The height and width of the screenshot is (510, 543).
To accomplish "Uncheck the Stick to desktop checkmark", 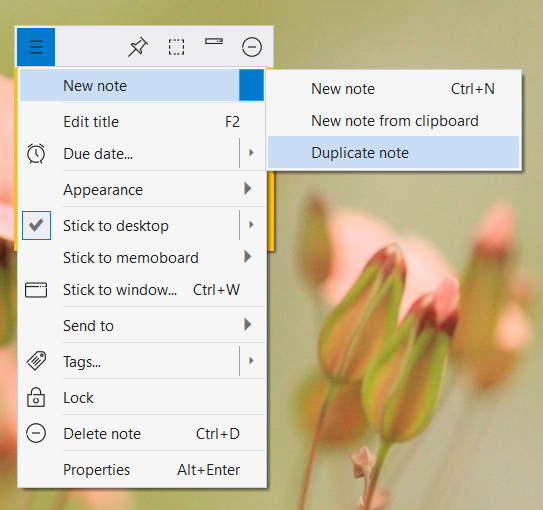I will [x=36, y=225].
